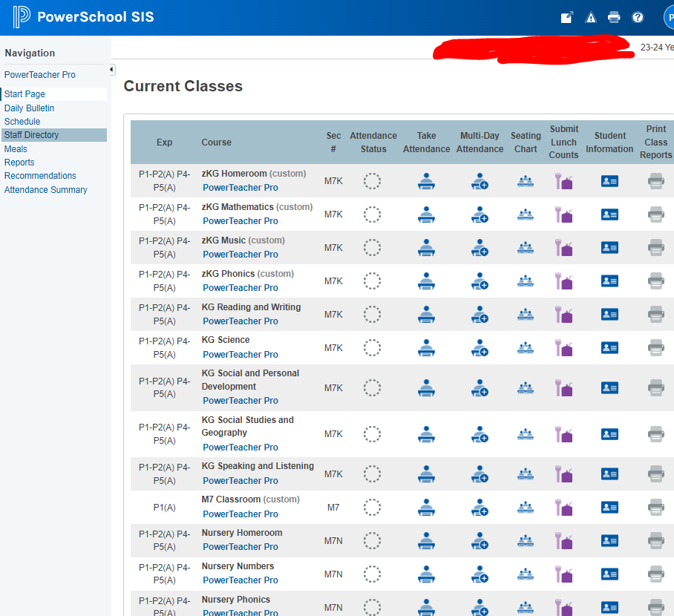Take Attendance for zKG Homeroom
This screenshot has height=616, width=674.
tap(426, 180)
